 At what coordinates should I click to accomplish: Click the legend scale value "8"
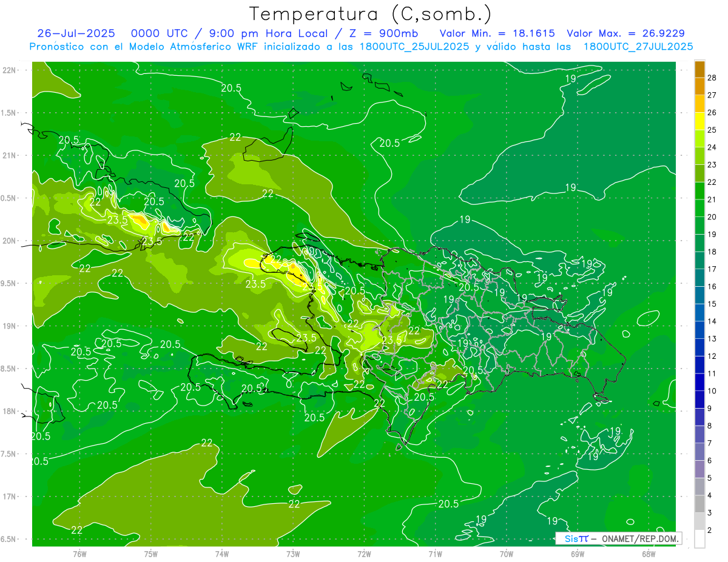pos(710,426)
